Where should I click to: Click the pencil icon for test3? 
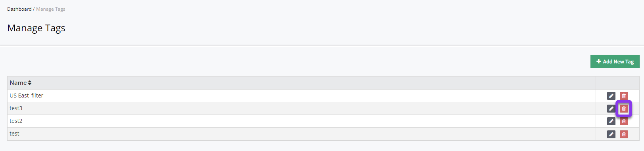pos(611,109)
